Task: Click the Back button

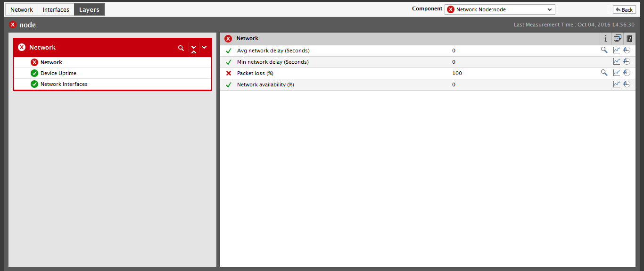Action: [x=624, y=9]
